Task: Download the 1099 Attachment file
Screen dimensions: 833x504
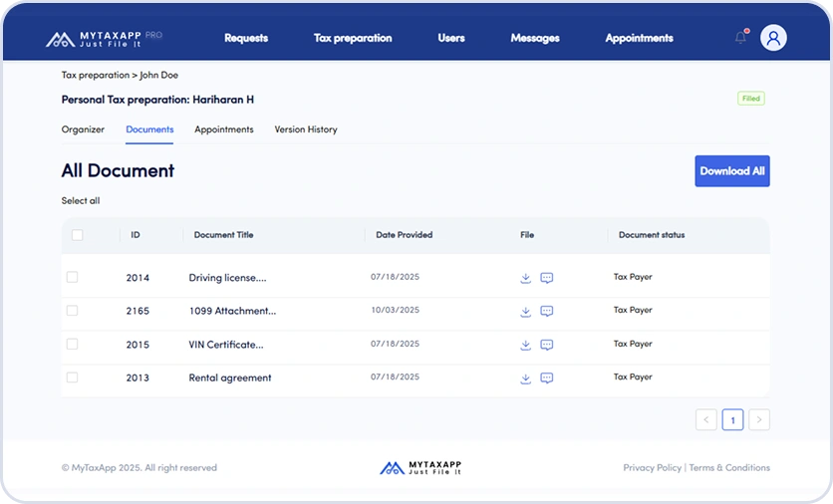Action: click(525, 312)
